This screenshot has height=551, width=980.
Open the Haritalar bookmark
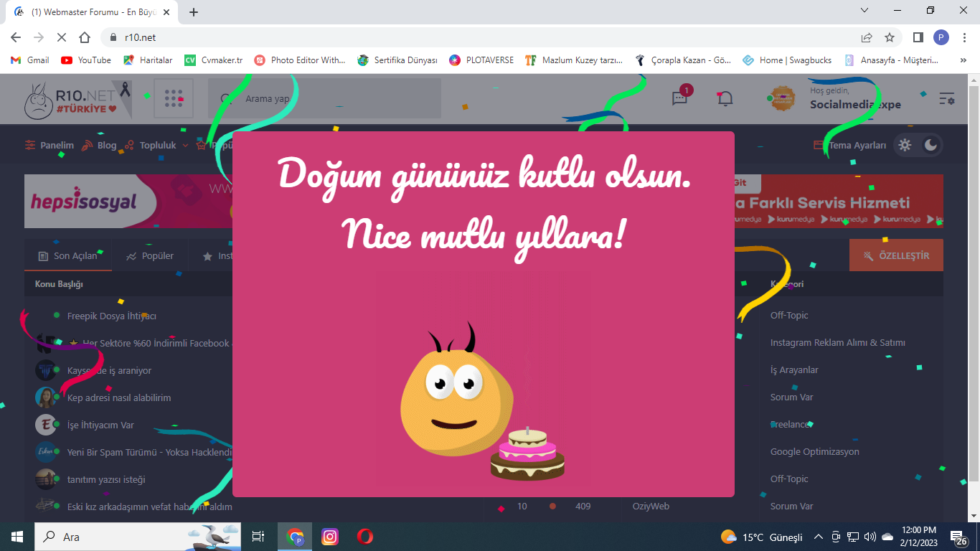click(148, 60)
